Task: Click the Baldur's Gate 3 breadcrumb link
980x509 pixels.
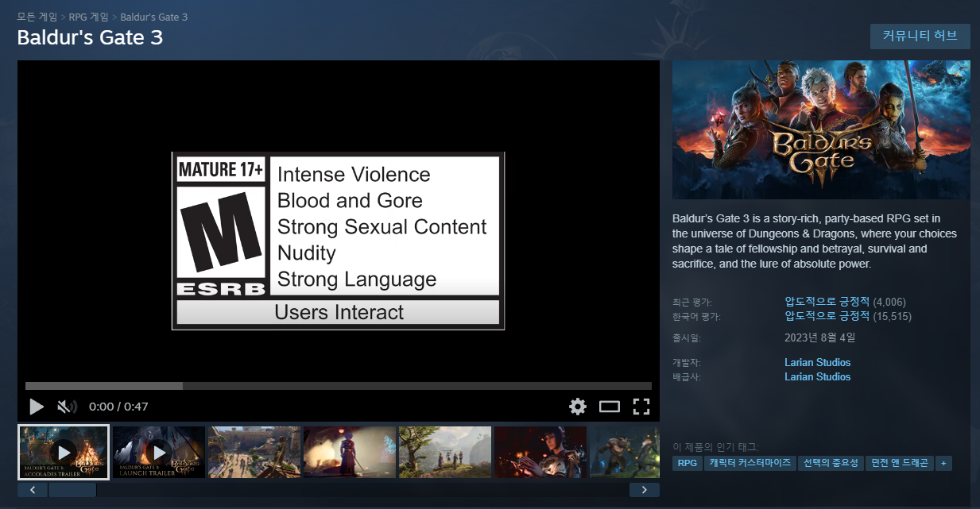Action: click(153, 17)
